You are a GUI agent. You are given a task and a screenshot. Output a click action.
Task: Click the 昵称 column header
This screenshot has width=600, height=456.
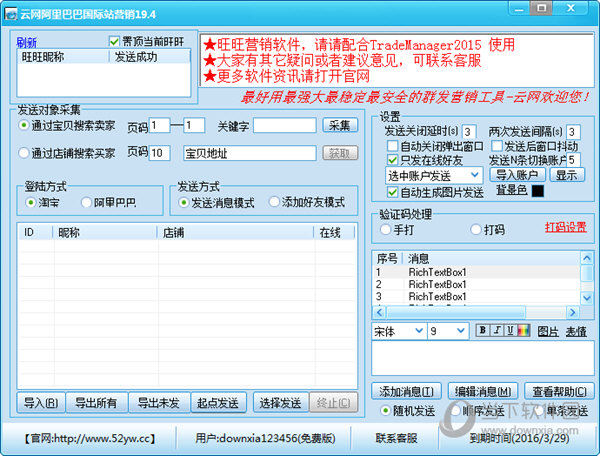[x=105, y=232]
